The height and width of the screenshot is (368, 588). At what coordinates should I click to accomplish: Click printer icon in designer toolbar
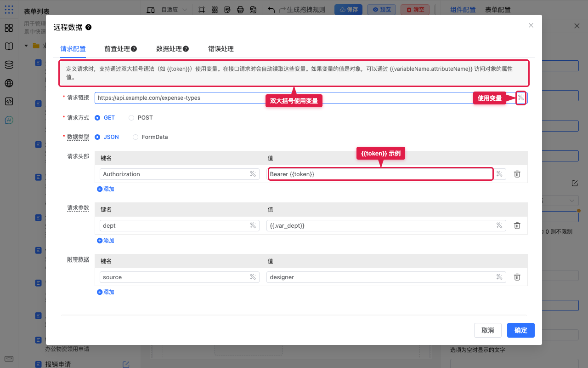240,10
